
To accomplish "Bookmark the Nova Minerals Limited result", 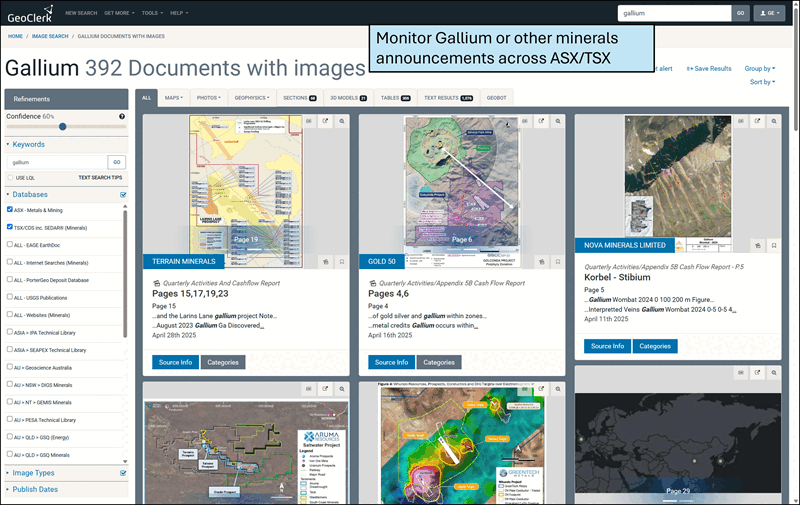I will pos(774,245).
